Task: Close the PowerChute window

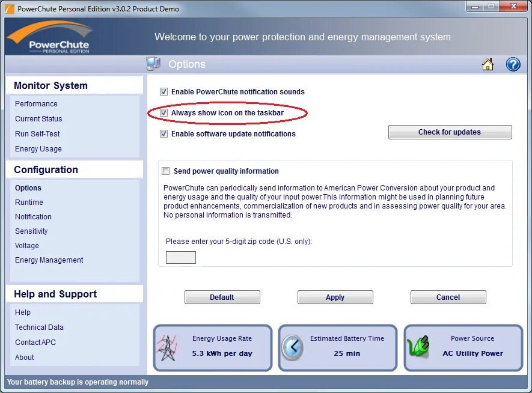Action: pos(514,6)
